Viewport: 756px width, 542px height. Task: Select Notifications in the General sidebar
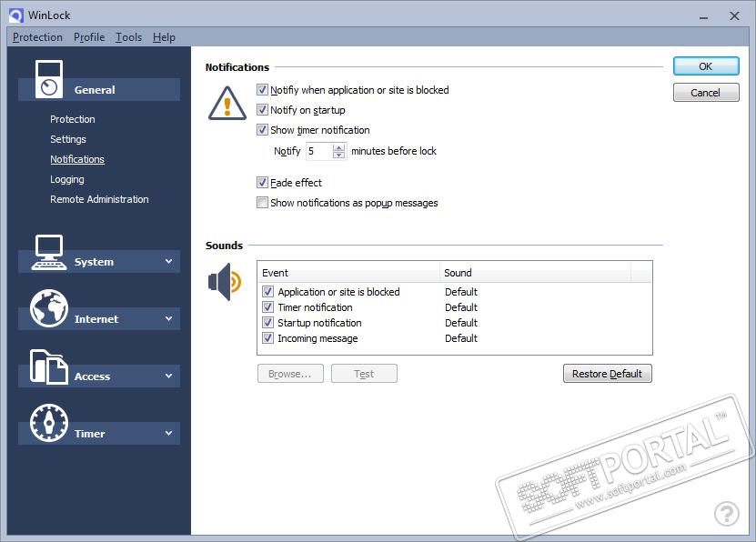click(77, 159)
